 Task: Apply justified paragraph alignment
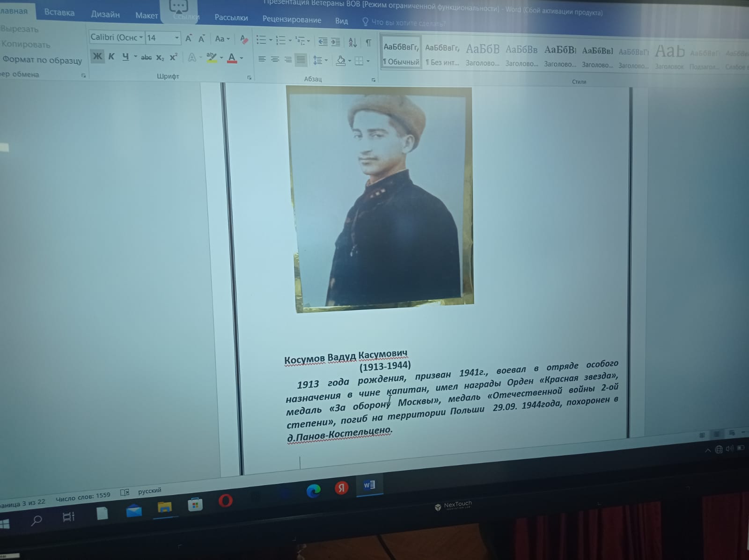point(301,60)
